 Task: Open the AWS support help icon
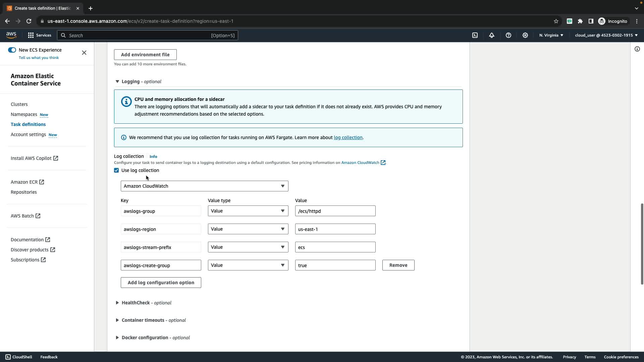(508, 35)
